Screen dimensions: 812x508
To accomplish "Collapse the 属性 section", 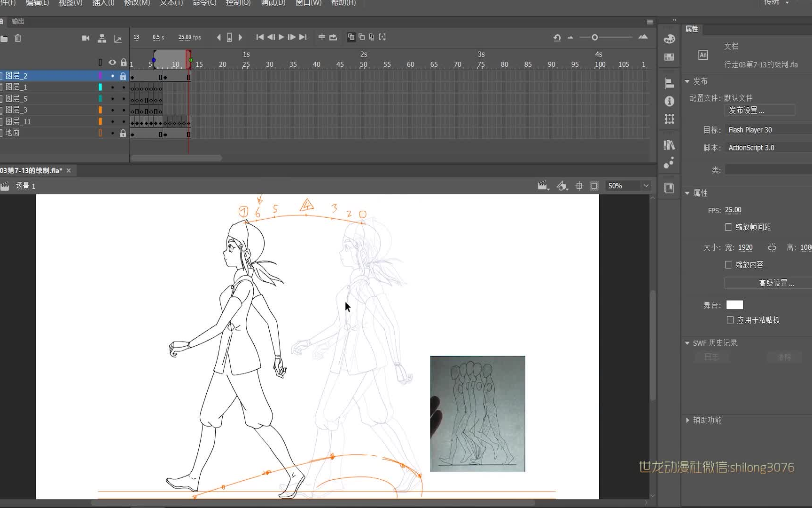I will click(x=687, y=193).
